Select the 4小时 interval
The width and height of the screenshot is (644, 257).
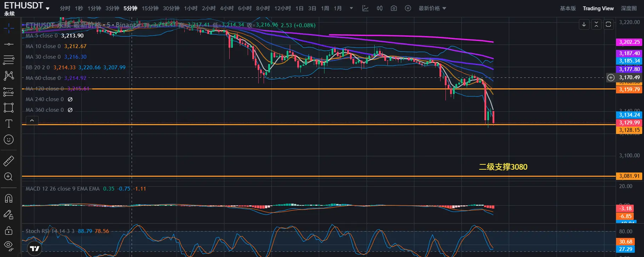click(x=227, y=8)
